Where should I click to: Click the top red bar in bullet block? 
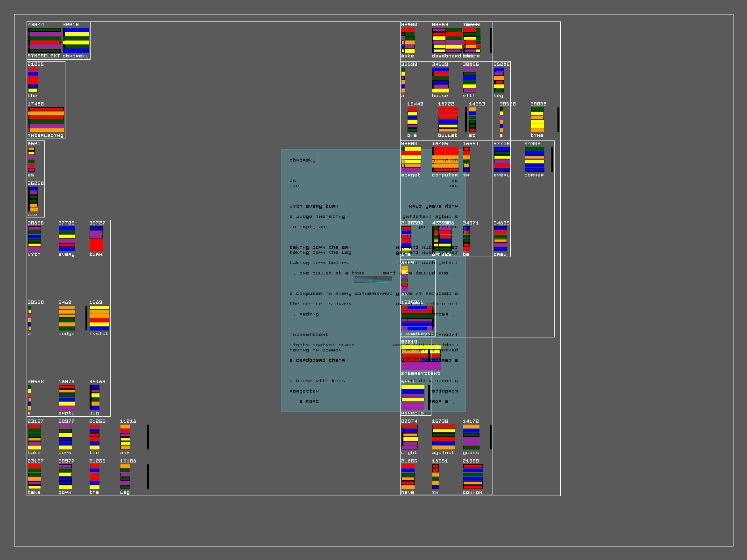pos(448,109)
